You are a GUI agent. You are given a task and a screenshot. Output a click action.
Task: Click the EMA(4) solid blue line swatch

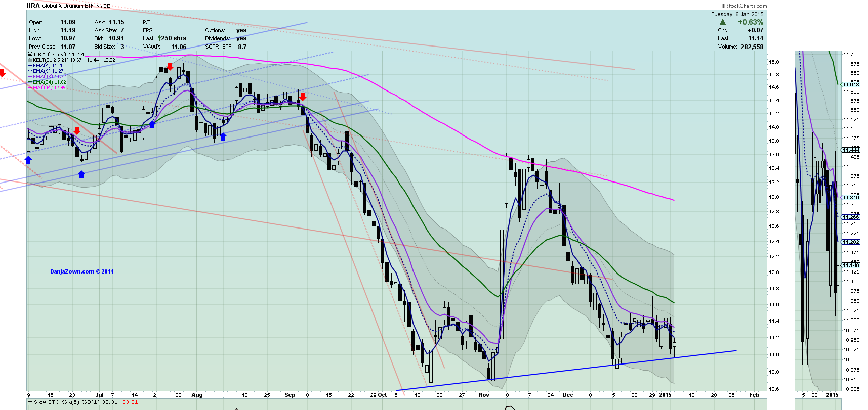tap(30, 65)
